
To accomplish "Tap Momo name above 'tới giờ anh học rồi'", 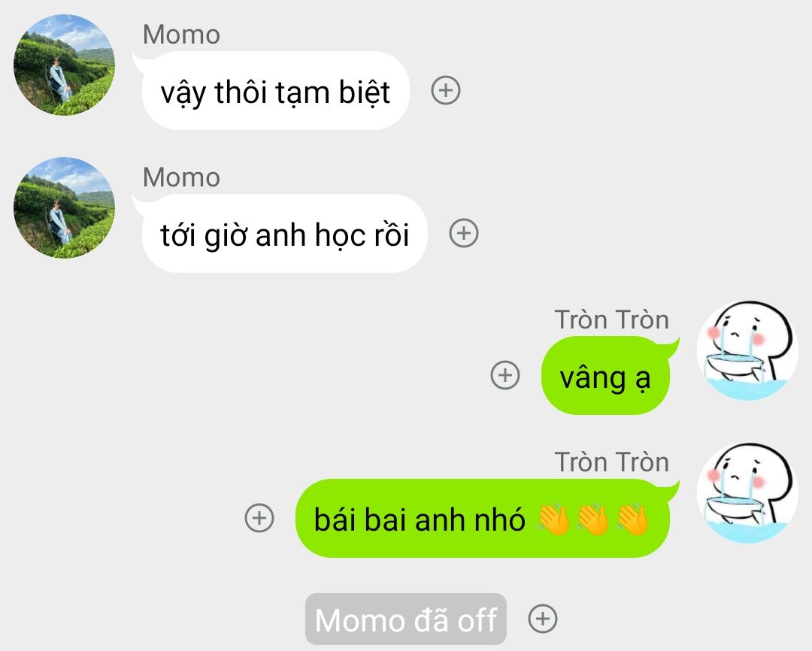I will point(181,177).
